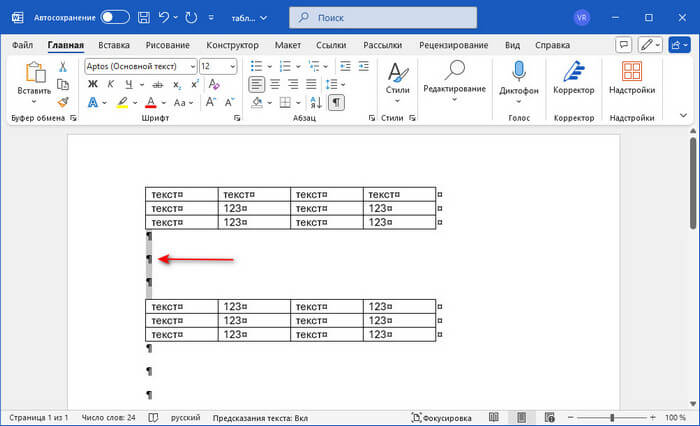
Task: Toggle bold formatting (Ж)
Action: pos(93,84)
